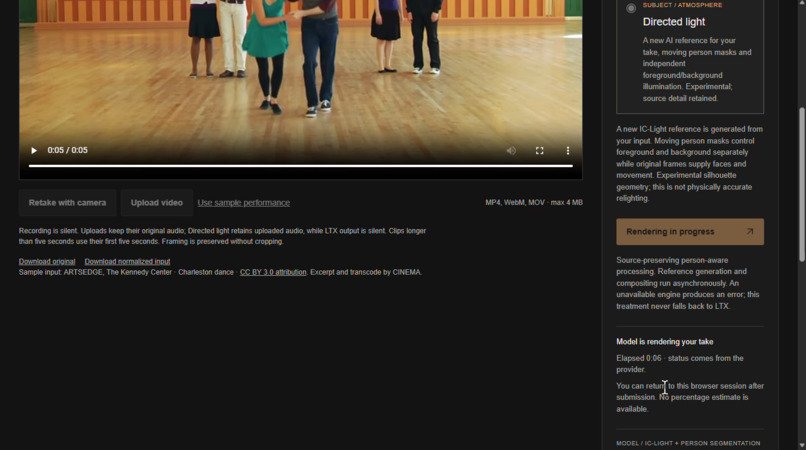Click the Upload video button
Screen dimensions: 806x450
coord(157,203)
